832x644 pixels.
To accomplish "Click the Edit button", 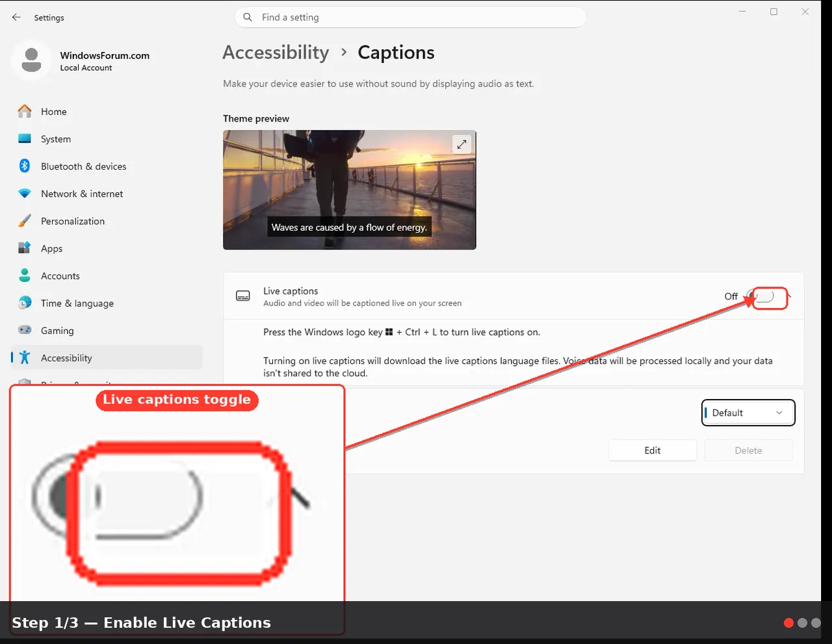I will (653, 450).
